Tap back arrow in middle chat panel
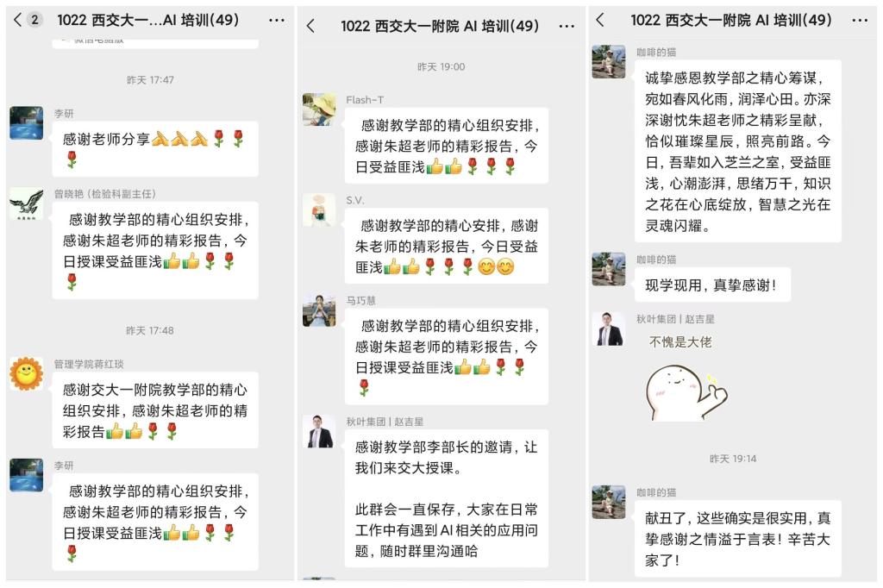Screen dimensions: 883x588 pos(310,26)
